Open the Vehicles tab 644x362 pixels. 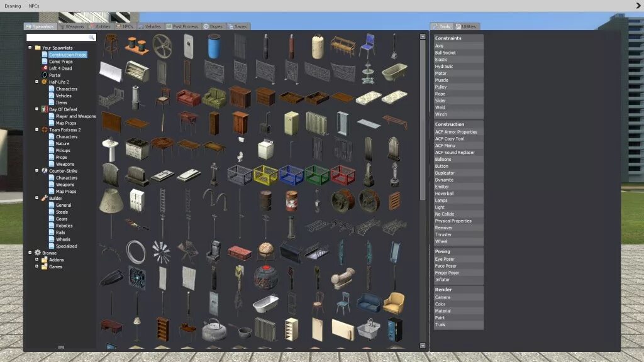150,26
